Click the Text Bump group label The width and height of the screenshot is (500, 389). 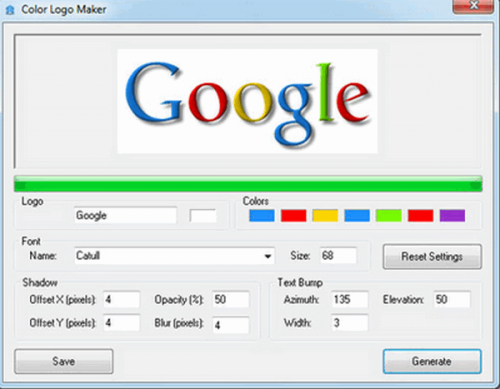click(x=300, y=283)
